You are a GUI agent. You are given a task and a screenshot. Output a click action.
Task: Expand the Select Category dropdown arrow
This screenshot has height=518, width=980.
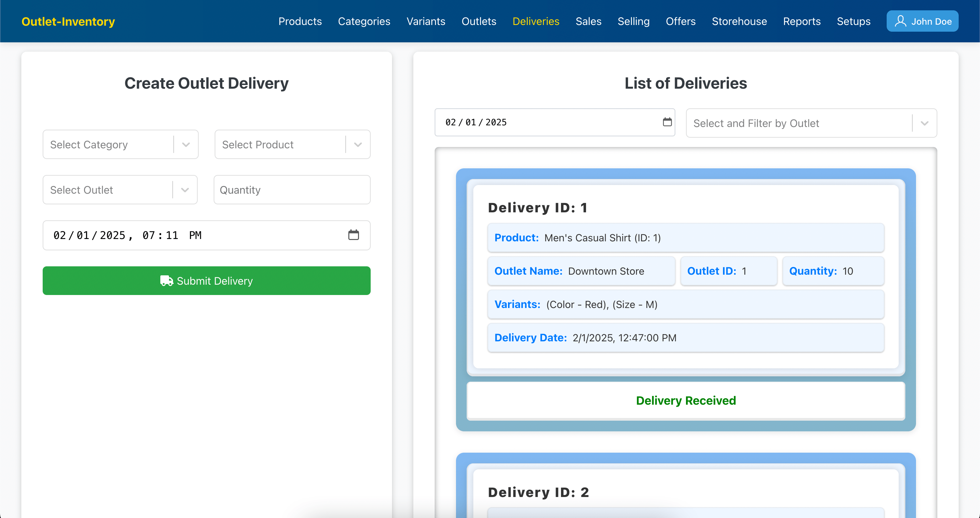click(186, 145)
